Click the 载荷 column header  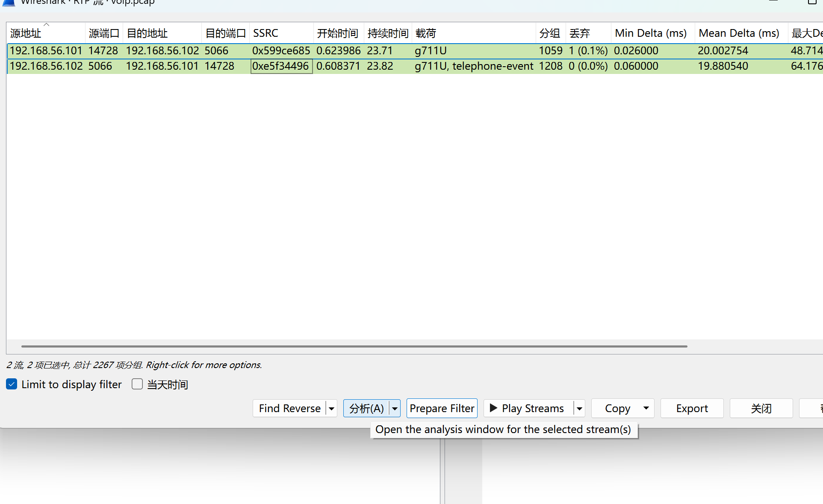point(426,33)
